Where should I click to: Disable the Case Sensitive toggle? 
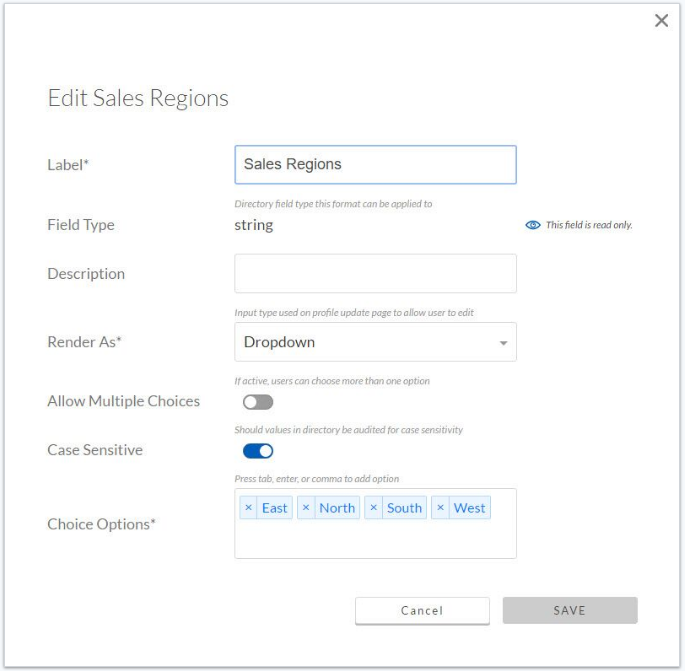pyautogui.click(x=258, y=451)
